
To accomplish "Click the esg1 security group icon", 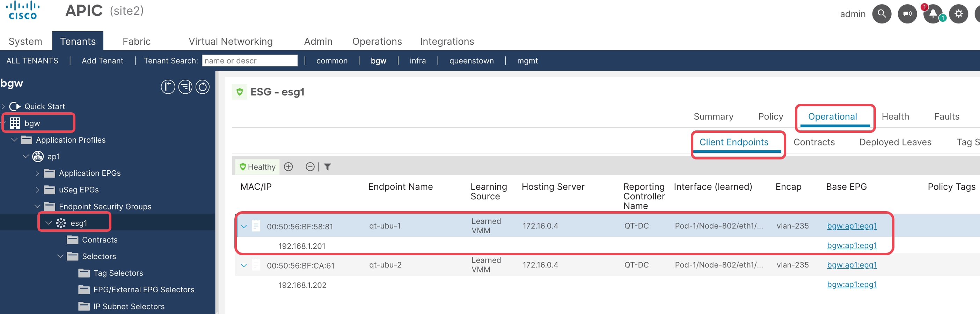I will pos(61,223).
